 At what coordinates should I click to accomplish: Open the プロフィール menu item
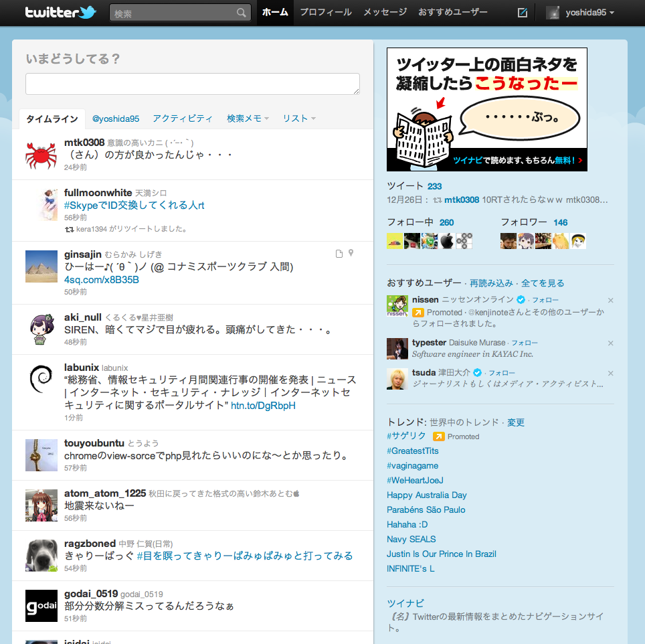tap(325, 13)
